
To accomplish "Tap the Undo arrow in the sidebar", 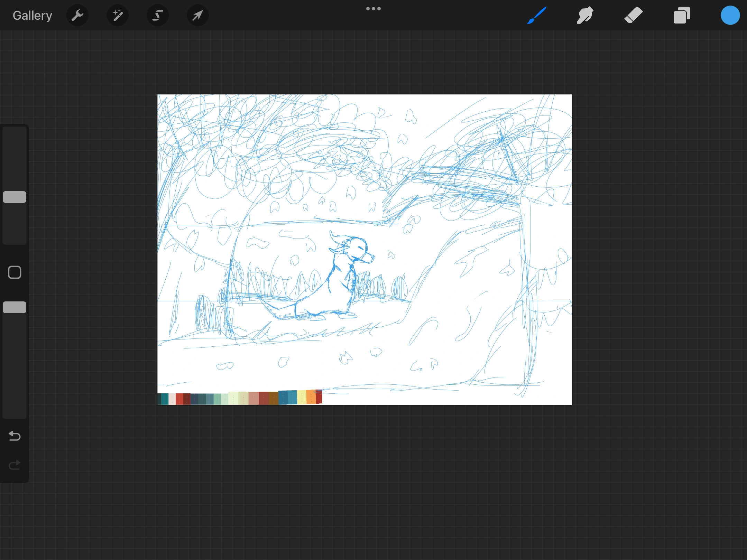I will tap(14, 436).
